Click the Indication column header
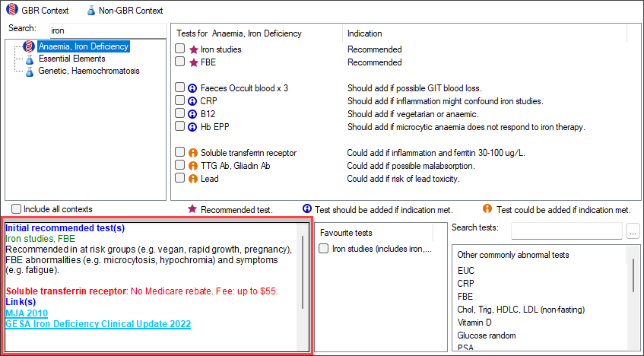Viewport: 644px width, 356px height. [x=364, y=33]
